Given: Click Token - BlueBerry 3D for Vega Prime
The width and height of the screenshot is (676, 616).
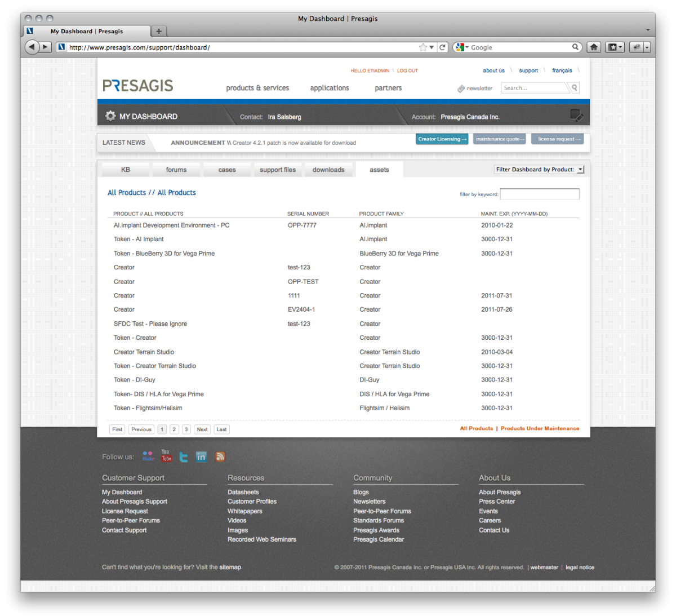Looking at the screenshot, I should click(x=164, y=254).
